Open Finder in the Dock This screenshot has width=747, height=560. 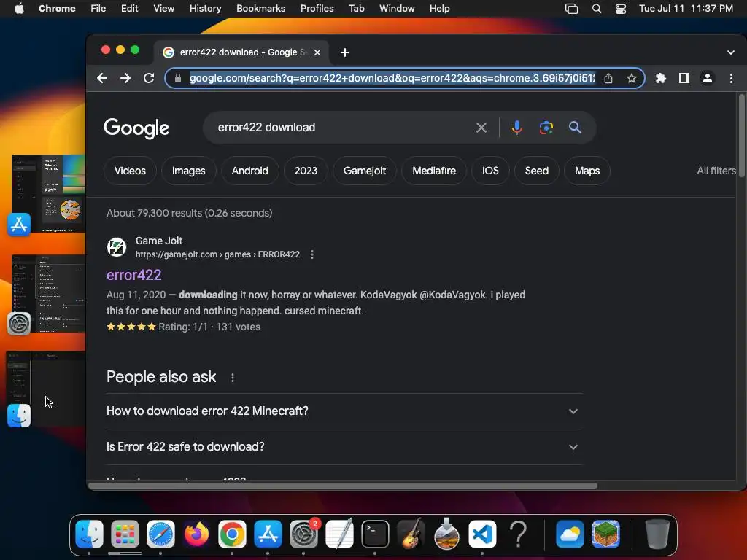coord(89,534)
